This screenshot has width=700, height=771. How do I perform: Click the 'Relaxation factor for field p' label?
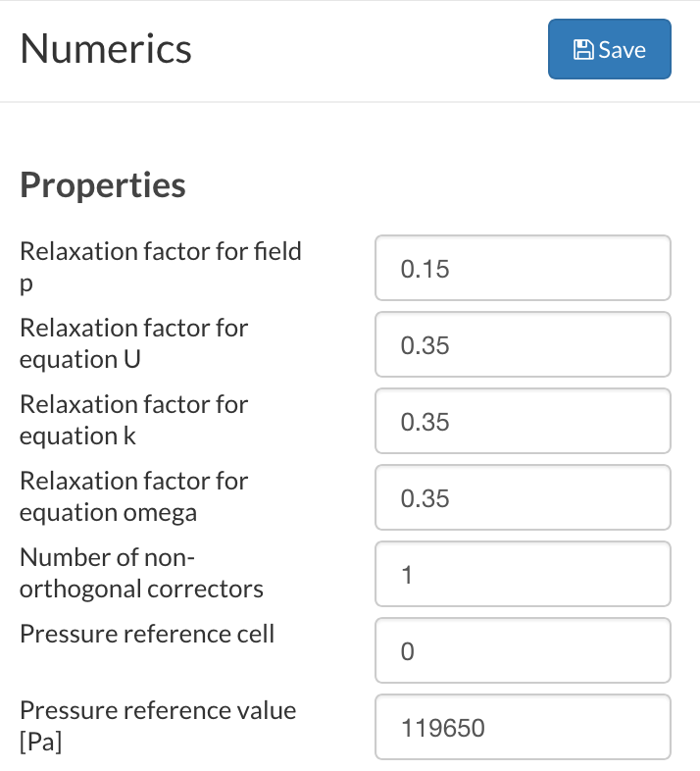pos(160,251)
